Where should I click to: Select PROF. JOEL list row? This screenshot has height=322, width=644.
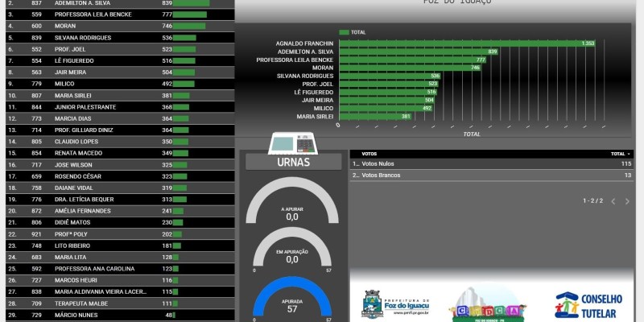click(120, 49)
